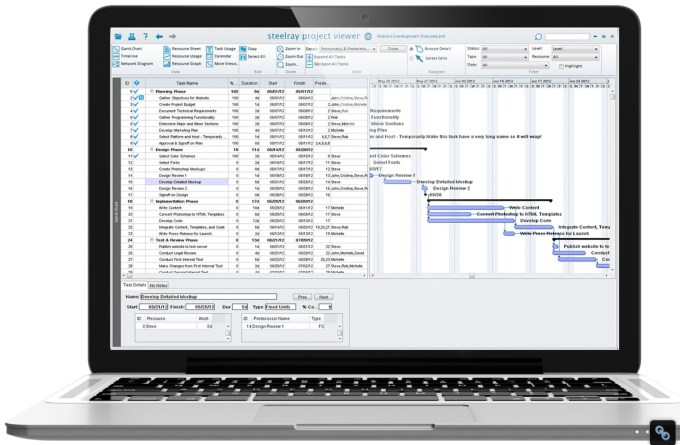Open the Task Usage view
Image resolution: width=680 pixels, height=445 pixels.
tap(225, 48)
